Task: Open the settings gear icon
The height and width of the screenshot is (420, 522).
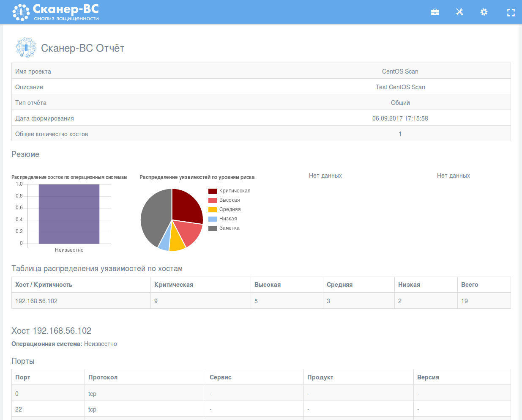Action: tap(484, 12)
